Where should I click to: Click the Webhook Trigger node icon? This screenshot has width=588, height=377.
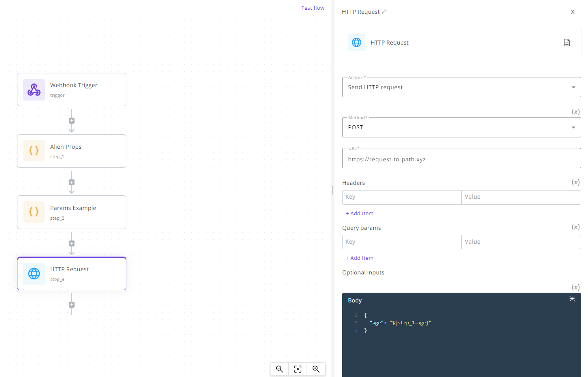point(34,90)
